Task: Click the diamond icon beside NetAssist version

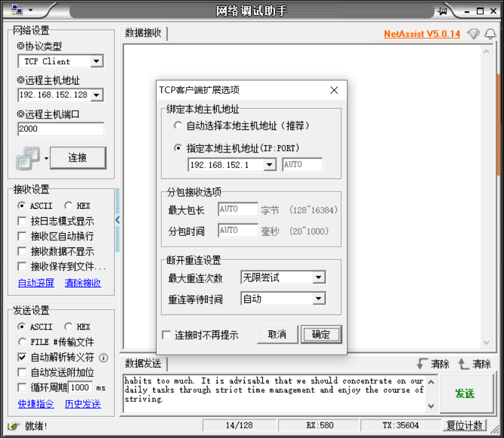Action: coord(473,33)
